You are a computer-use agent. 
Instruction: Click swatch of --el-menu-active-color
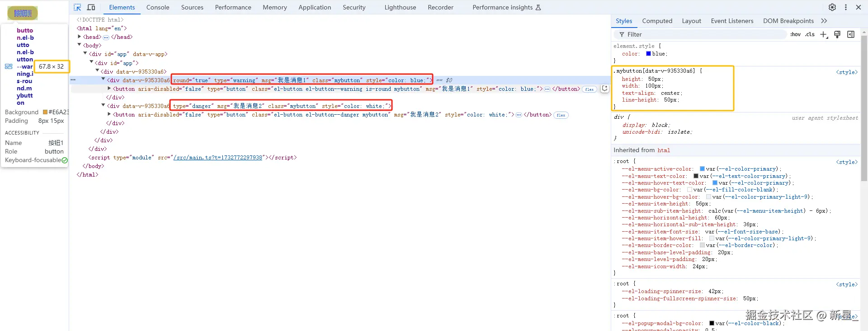tap(702, 169)
